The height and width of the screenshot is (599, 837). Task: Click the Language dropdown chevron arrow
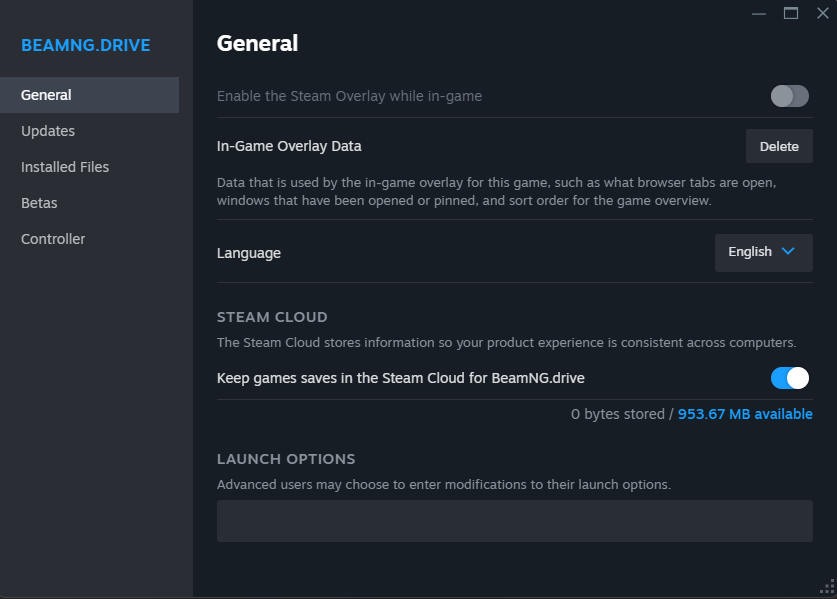[x=788, y=251]
